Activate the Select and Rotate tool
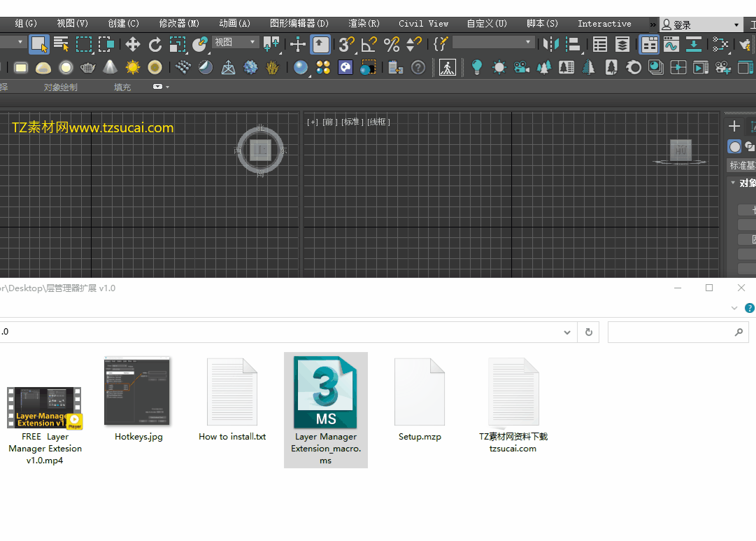 pyautogui.click(x=155, y=43)
